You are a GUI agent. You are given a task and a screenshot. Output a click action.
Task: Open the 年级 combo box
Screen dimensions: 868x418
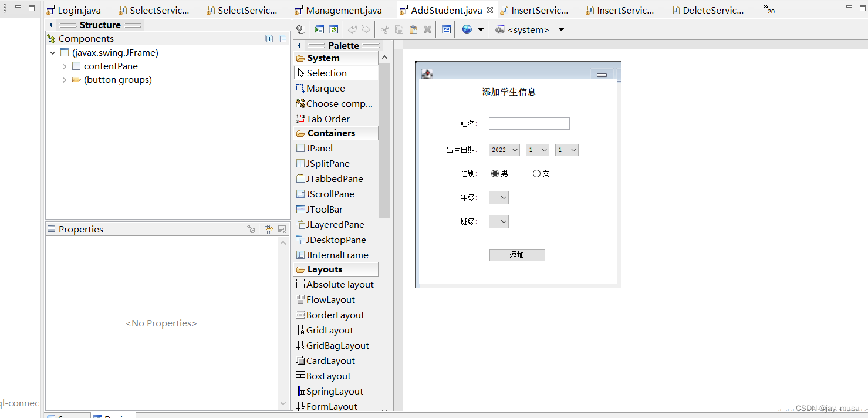point(499,198)
